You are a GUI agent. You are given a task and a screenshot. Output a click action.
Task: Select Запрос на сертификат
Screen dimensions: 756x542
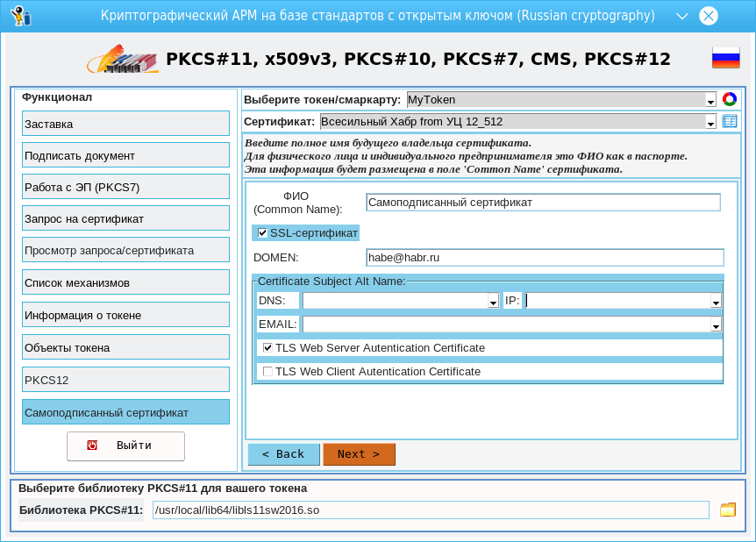(x=125, y=218)
